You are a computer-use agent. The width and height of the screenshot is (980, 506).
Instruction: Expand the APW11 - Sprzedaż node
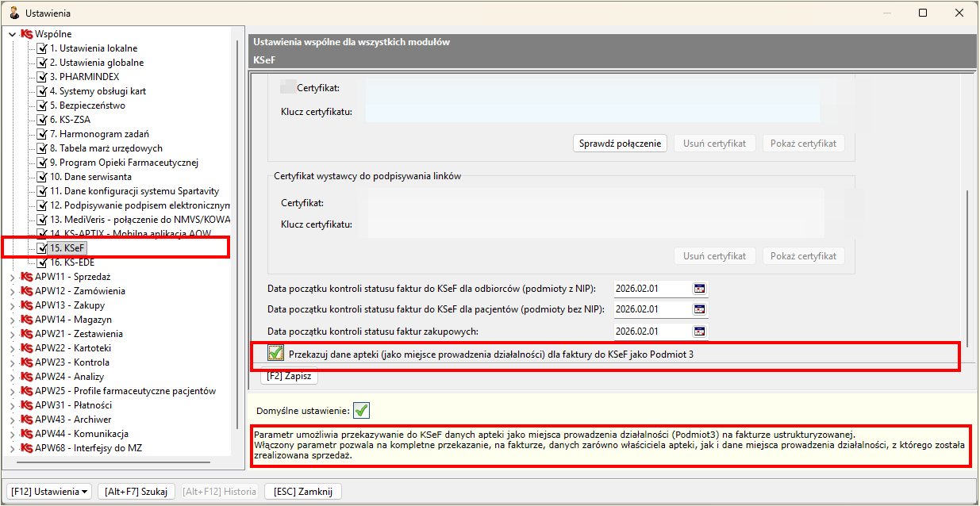click(x=13, y=277)
